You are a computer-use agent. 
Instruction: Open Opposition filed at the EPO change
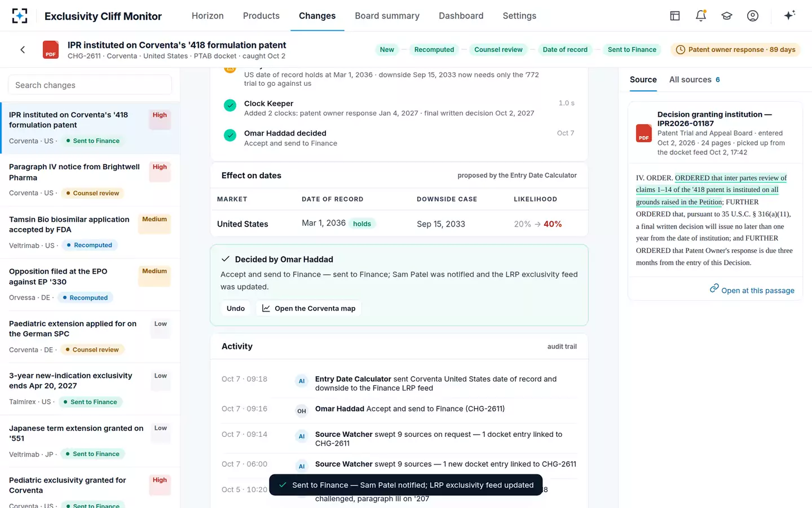tap(90, 285)
